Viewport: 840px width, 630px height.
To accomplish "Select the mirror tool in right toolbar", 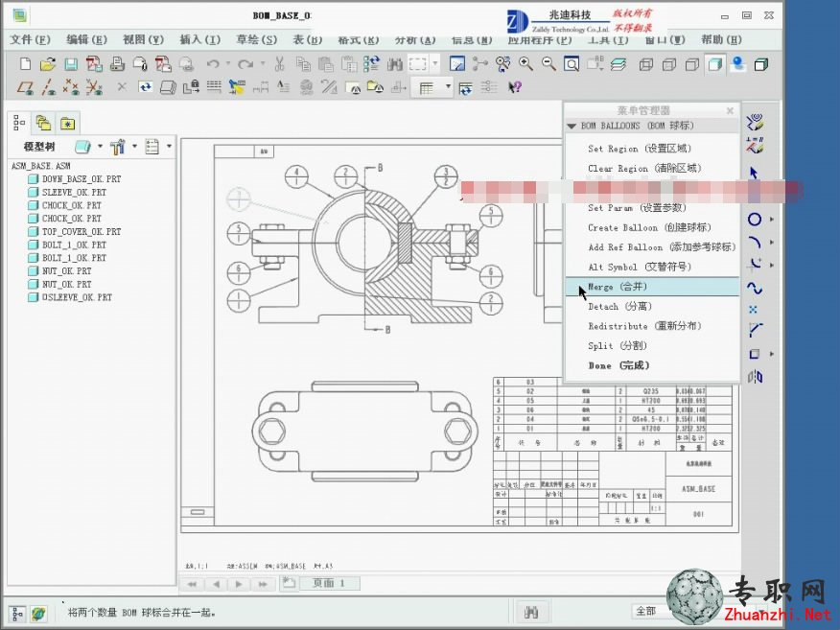I will [x=755, y=377].
